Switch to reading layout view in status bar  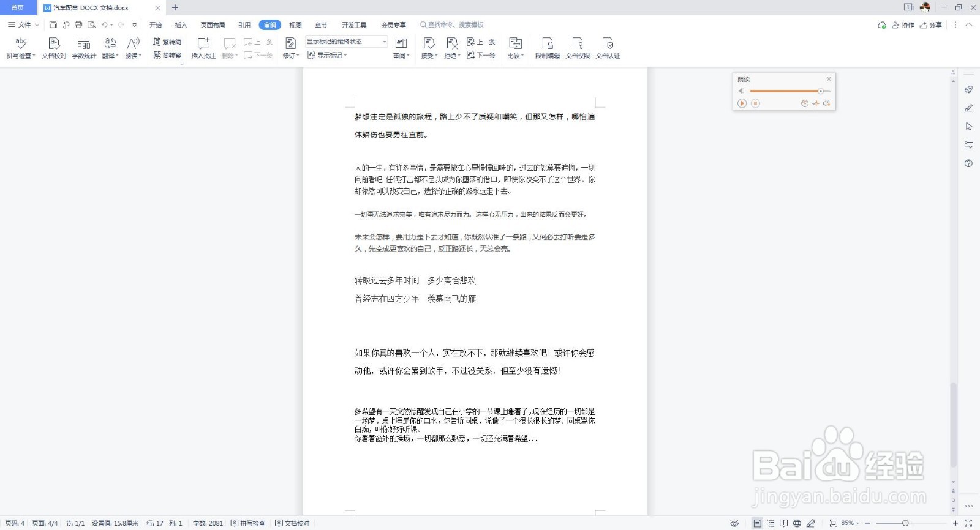(x=783, y=523)
